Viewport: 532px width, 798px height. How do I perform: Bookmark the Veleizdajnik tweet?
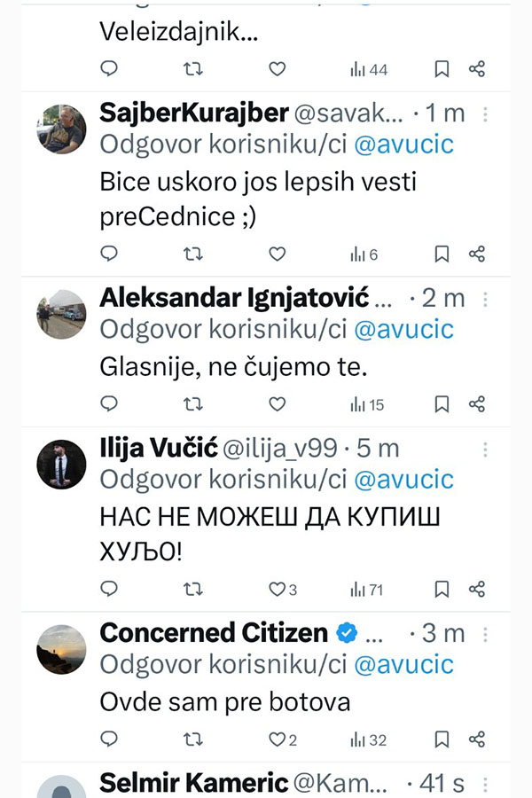tap(442, 68)
